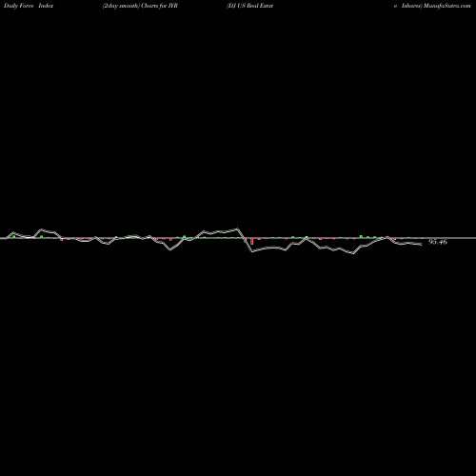Image resolution: width=476 pixels, height=476 pixels.
Task: Click the '(2day smooth) Charts for IYR' text
Action: [140, 6]
